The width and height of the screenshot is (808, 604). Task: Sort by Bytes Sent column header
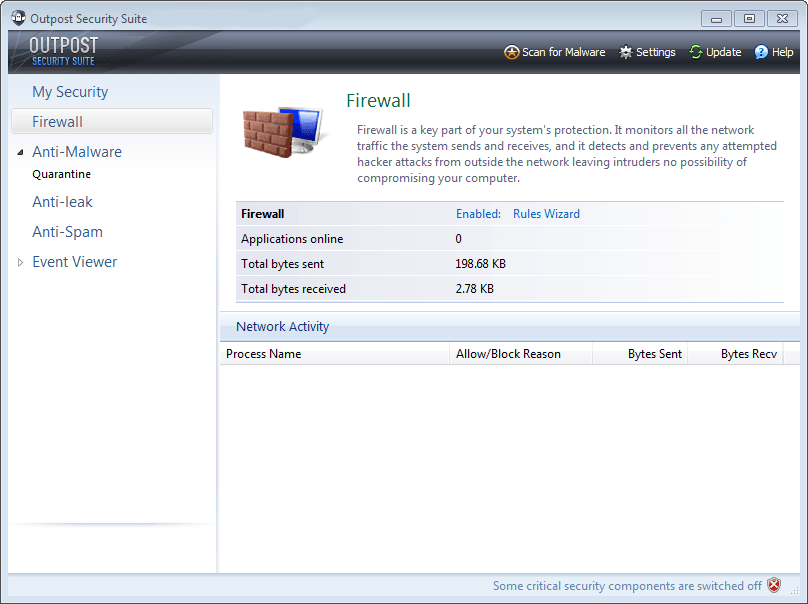(640, 354)
